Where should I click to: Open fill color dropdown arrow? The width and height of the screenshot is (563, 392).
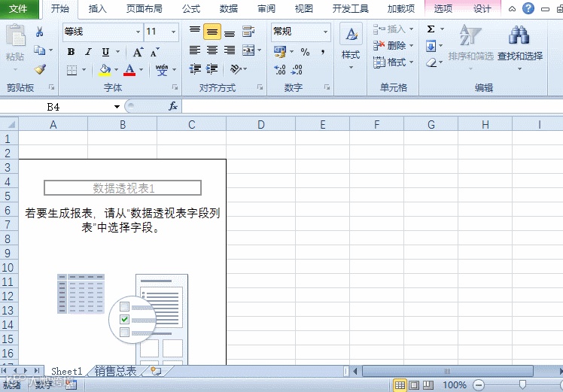click(116, 70)
